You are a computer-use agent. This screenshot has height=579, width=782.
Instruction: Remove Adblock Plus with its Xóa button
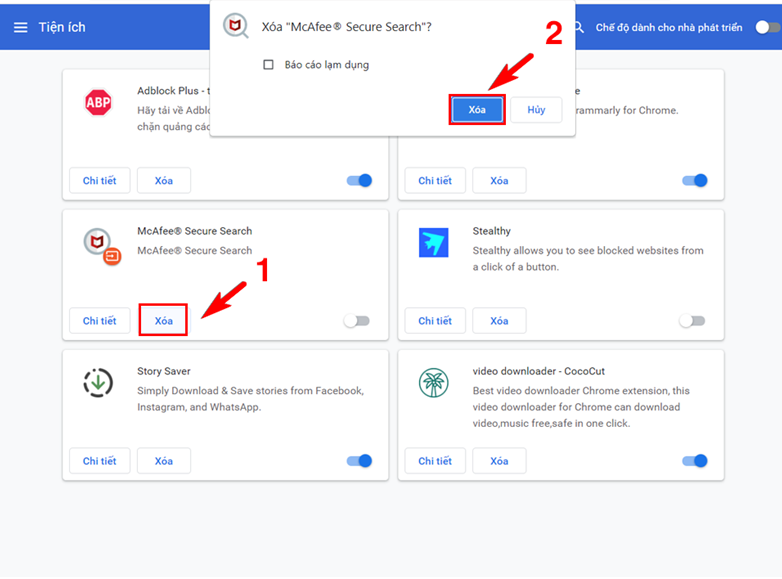pyautogui.click(x=164, y=181)
